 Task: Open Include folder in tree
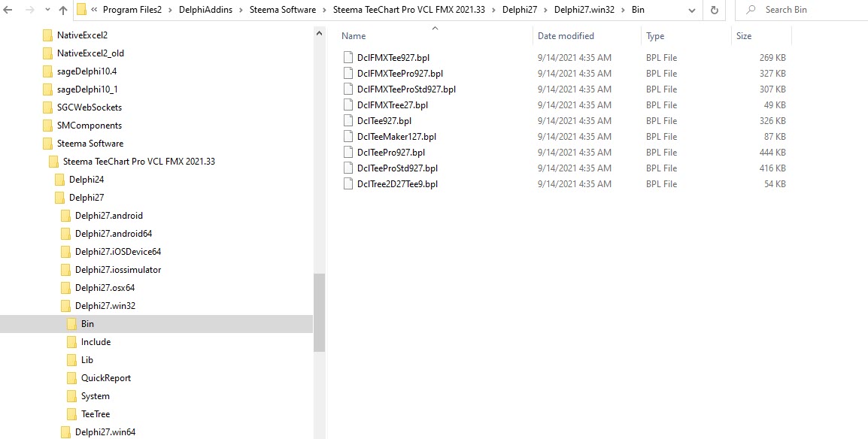96,342
